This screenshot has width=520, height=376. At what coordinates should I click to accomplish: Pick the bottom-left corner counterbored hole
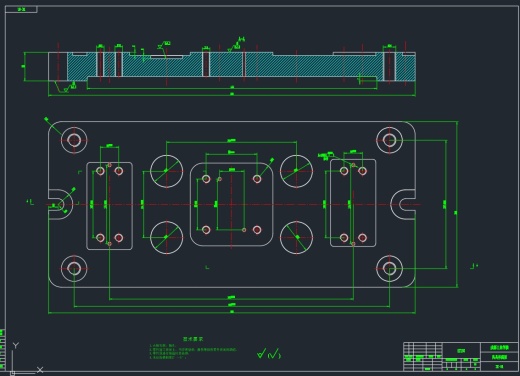[x=74, y=268]
